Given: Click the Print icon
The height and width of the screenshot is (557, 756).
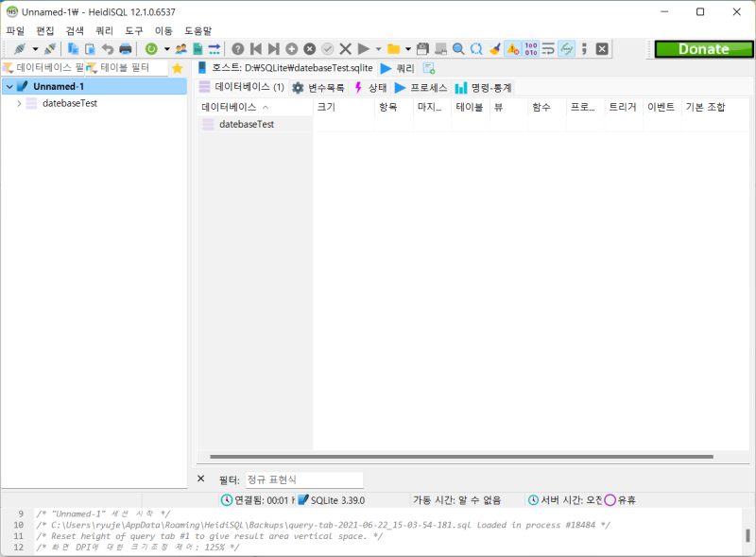Looking at the screenshot, I should point(126,49).
